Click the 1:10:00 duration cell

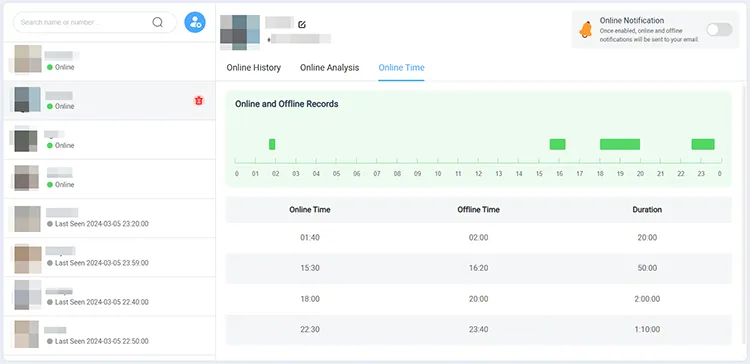[647, 330]
